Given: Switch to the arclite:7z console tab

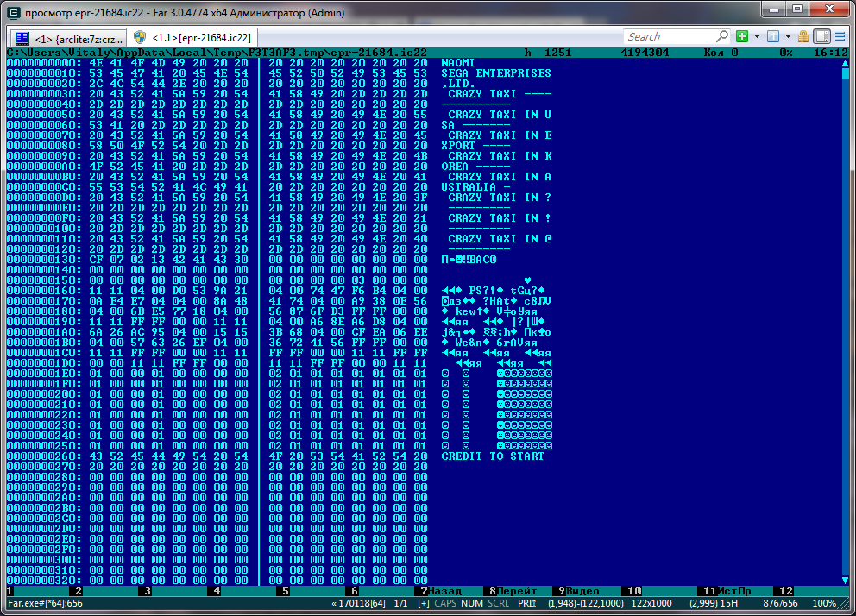Looking at the screenshot, I should [x=68, y=38].
